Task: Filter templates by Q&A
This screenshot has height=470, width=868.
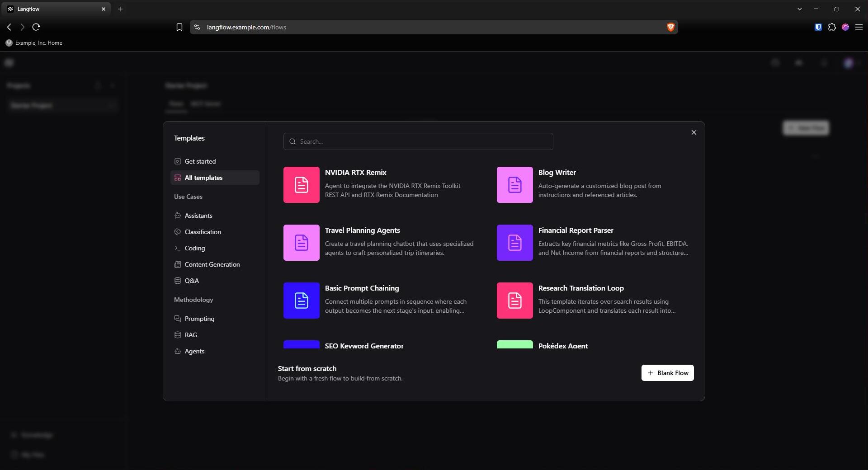Action: (x=215, y=281)
